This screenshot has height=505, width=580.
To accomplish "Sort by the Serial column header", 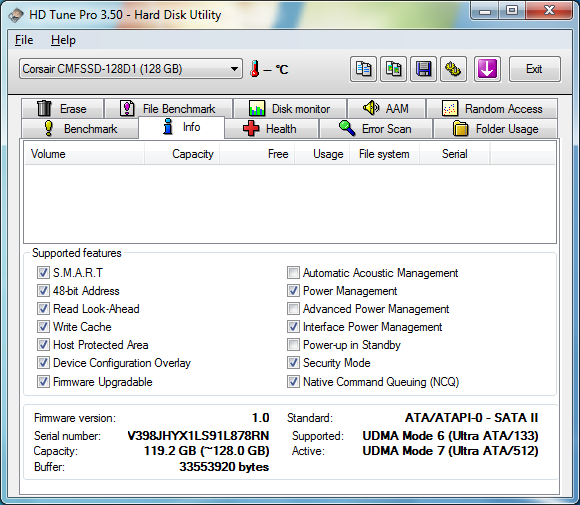I will pyautogui.click(x=455, y=154).
